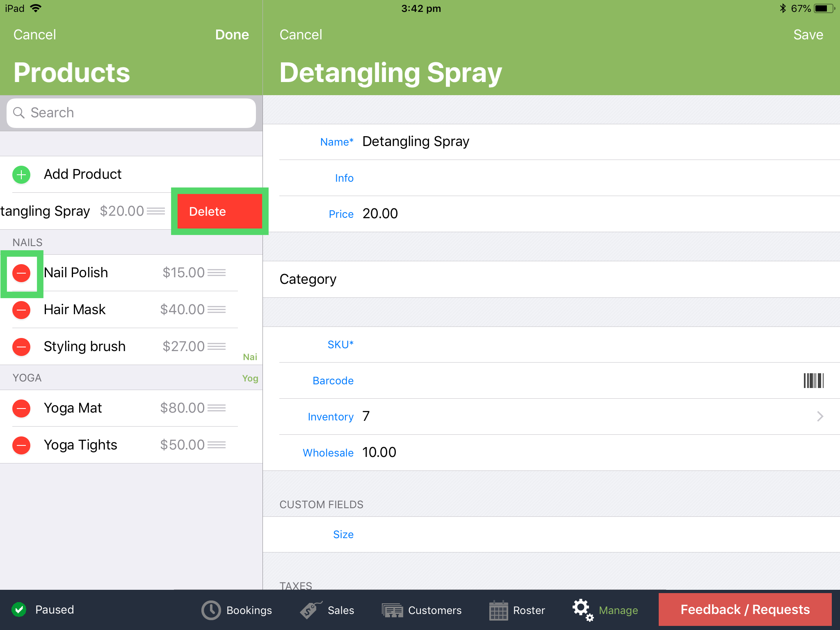Switch to the Bookings tab label
Image resolution: width=840 pixels, height=630 pixels.
[249, 610]
